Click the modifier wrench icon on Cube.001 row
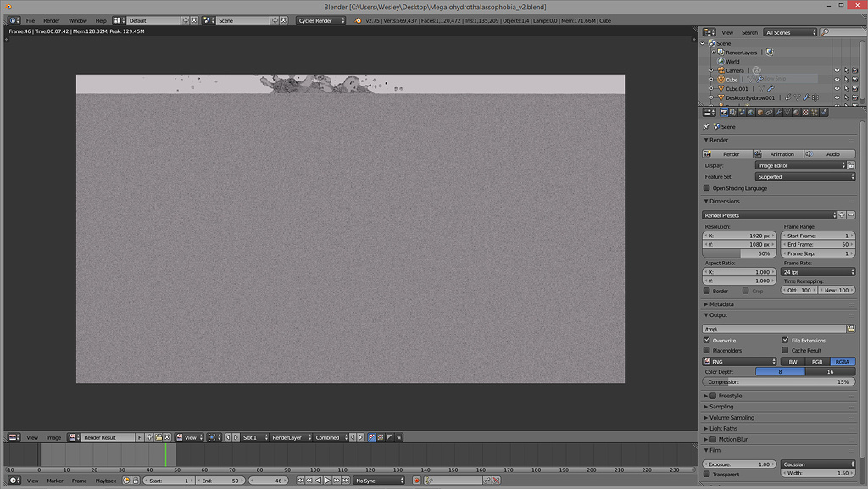Viewport: 868px width, 489px height. (771, 88)
